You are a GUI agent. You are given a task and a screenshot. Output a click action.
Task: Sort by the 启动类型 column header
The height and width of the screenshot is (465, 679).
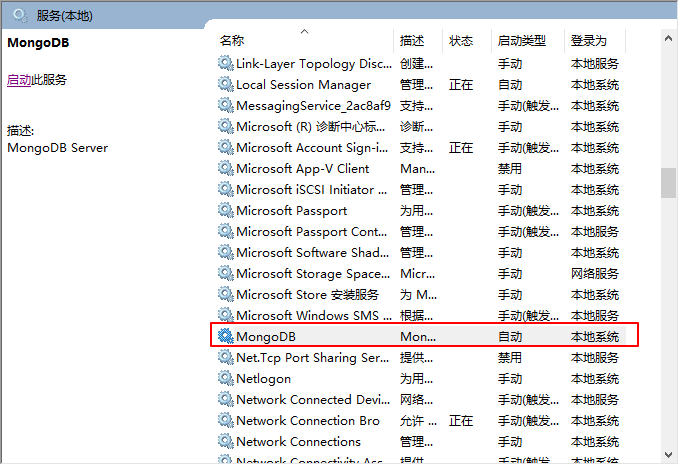tap(522, 41)
